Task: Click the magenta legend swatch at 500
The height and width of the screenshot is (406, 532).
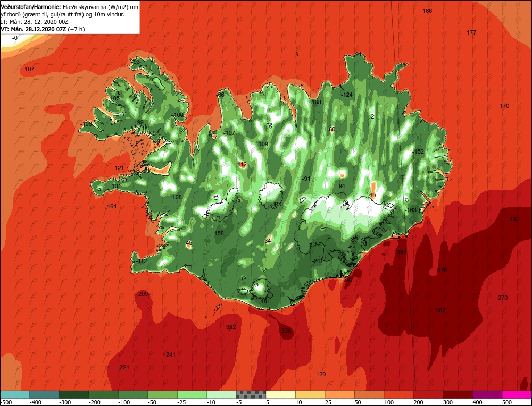Action: point(517,394)
